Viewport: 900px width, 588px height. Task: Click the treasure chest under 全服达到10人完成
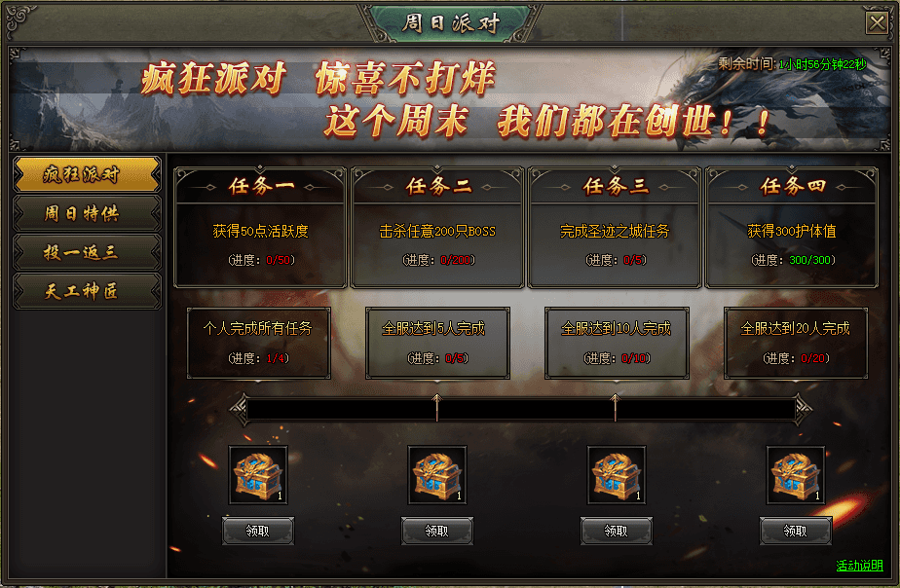click(x=617, y=476)
